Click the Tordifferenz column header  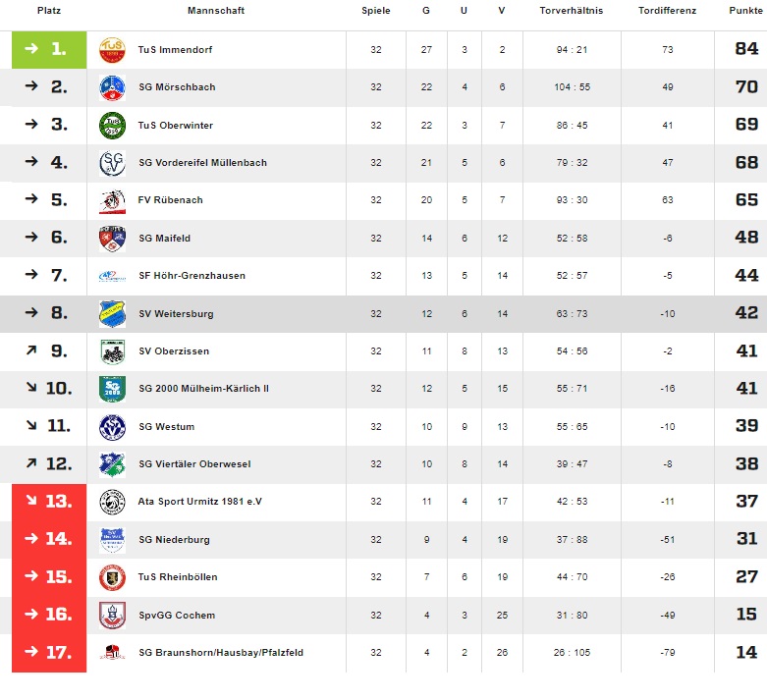point(667,11)
